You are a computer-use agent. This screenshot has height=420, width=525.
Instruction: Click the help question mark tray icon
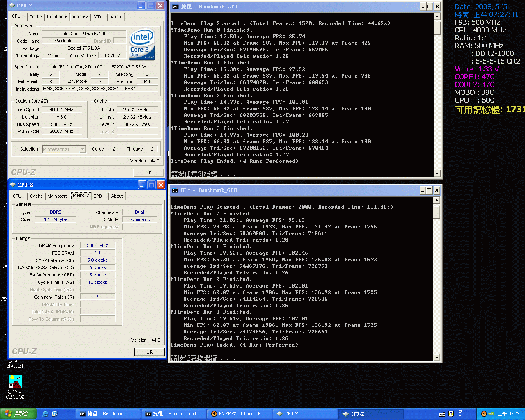[x=451, y=414]
